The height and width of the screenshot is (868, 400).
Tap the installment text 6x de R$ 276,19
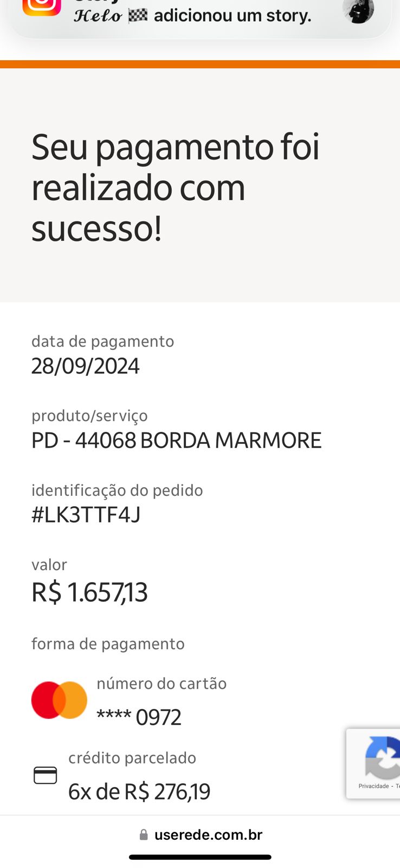click(139, 792)
